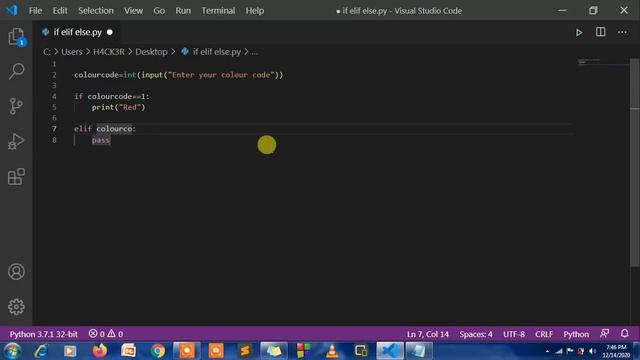The width and height of the screenshot is (640, 360).
Task: Click the 'elif colourco:' line
Action: click(105, 129)
